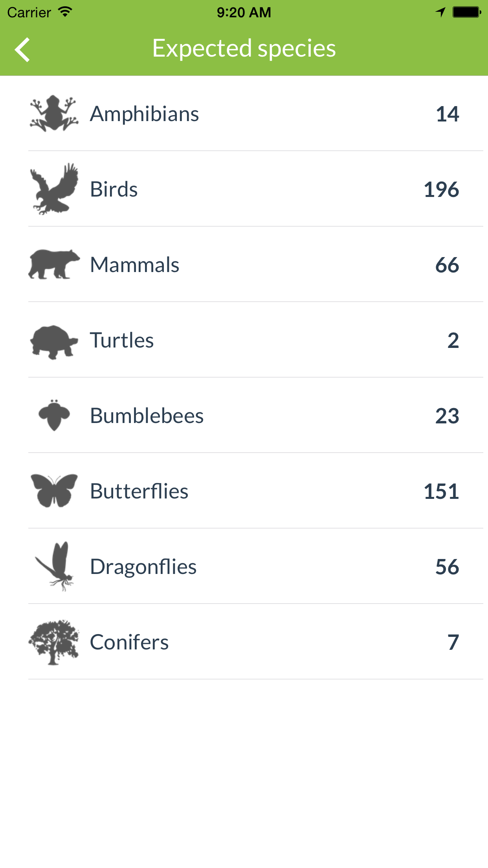
Task: Click the tree Conifers icon
Action: 54,642
